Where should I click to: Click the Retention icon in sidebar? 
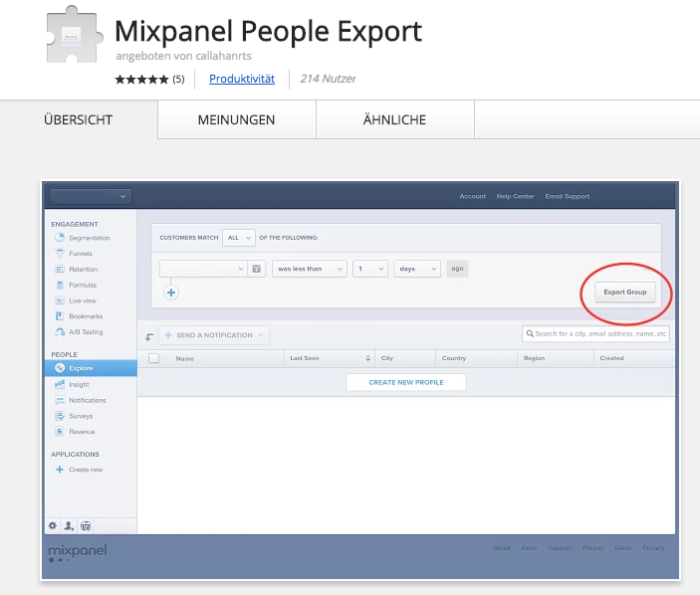click(x=60, y=269)
